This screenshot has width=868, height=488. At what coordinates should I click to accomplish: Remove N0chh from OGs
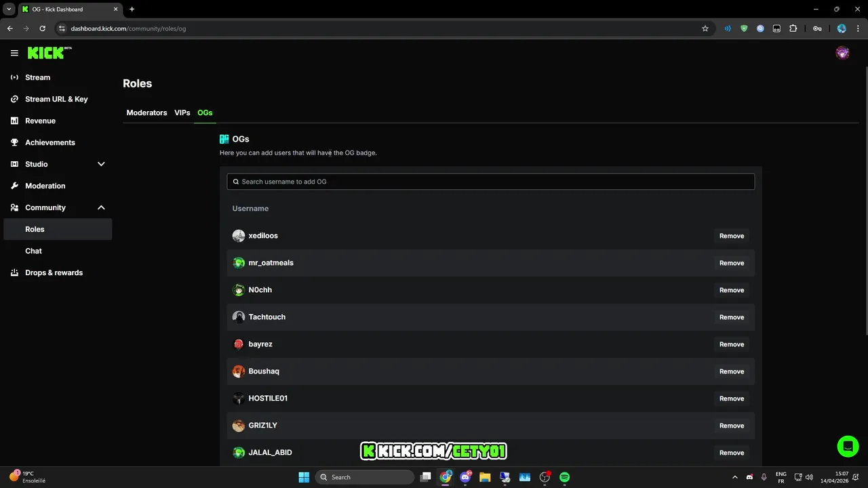click(731, 290)
